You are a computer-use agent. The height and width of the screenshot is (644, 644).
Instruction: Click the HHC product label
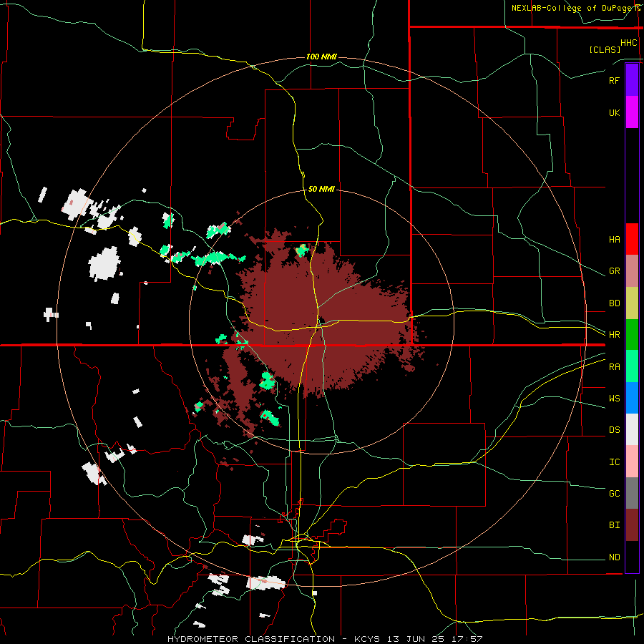[629, 43]
